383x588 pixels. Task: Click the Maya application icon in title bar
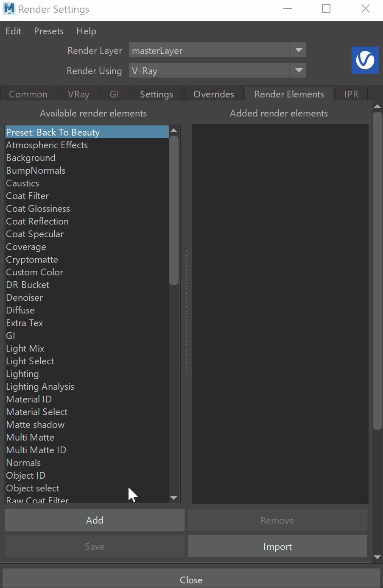point(9,9)
